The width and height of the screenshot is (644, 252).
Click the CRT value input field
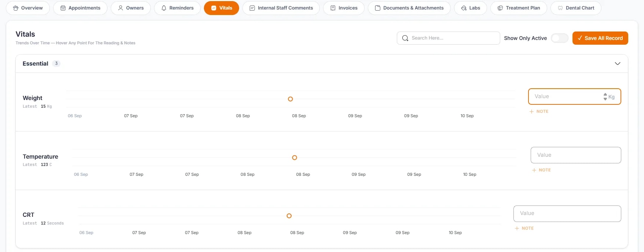pos(567,214)
